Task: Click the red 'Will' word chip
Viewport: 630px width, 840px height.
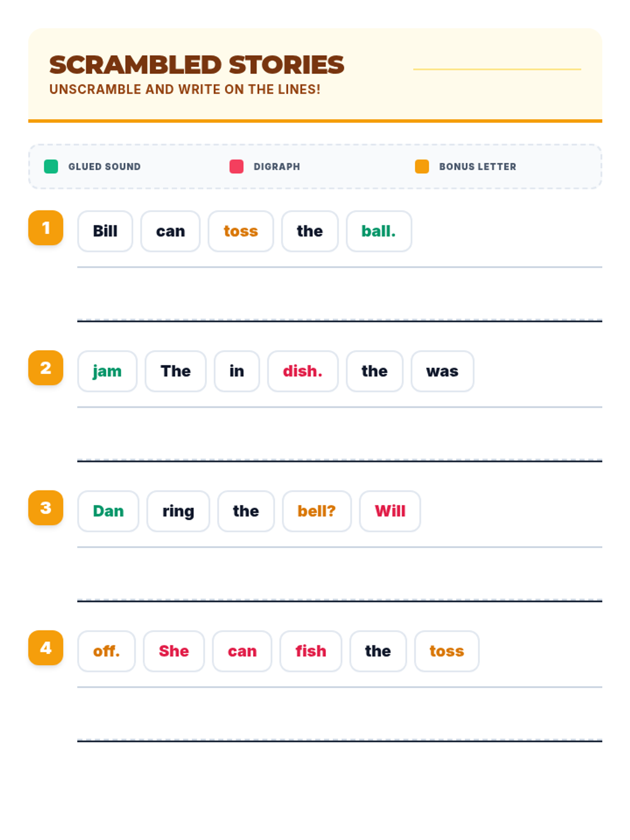Action: point(390,511)
